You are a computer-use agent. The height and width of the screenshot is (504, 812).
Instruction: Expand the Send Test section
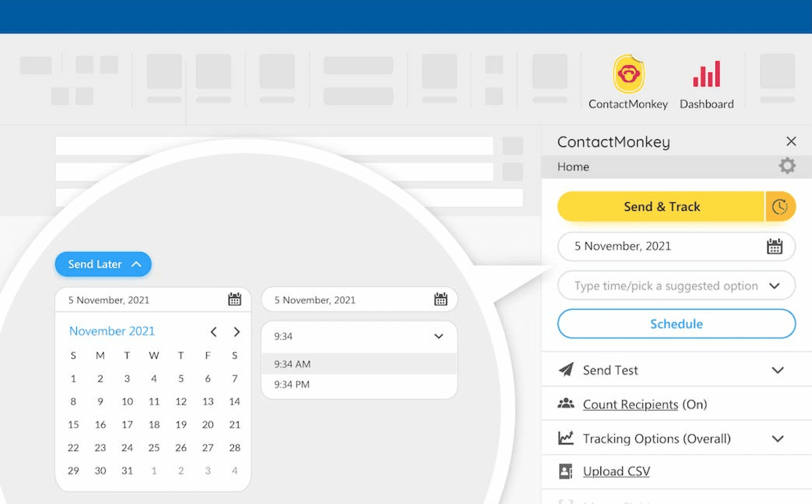click(x=777, y=370)
